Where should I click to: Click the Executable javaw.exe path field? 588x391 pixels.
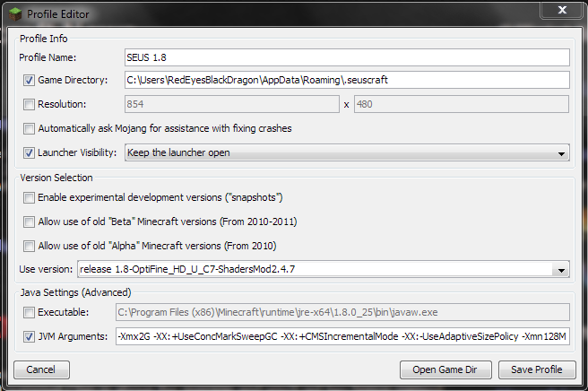click(x=342, y=312)
